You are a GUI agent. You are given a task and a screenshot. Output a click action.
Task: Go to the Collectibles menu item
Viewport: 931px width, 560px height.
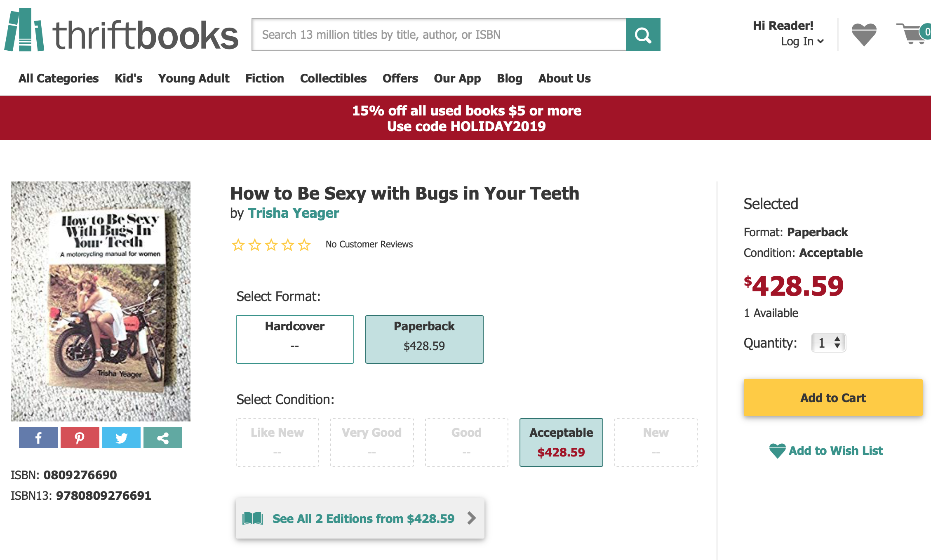click(333, 78)
